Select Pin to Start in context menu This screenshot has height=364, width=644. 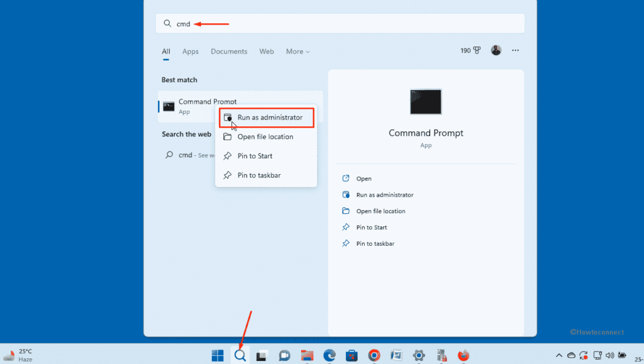pos(266,156)
